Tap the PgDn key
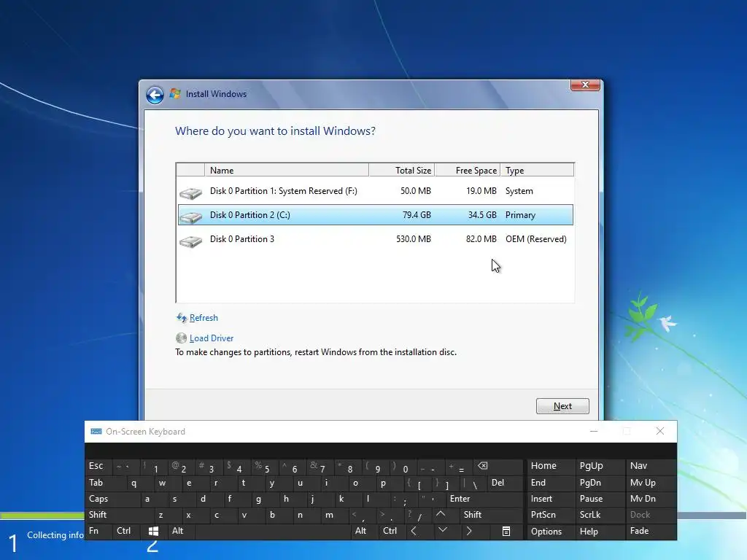The height and width of the screenshot is (560, 747). [x=600, y=483]
